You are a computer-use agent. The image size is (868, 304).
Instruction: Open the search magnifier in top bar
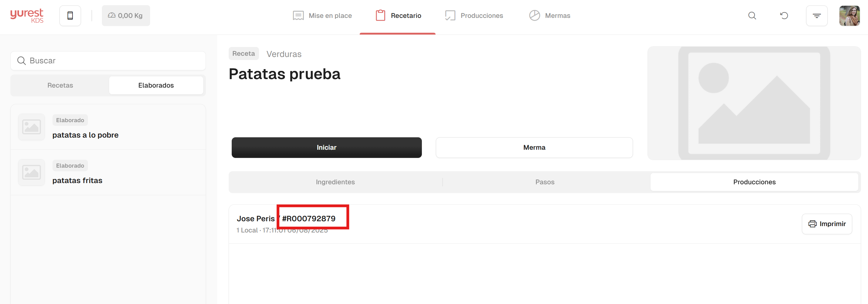pyautogui.click(x=752, y=16)
